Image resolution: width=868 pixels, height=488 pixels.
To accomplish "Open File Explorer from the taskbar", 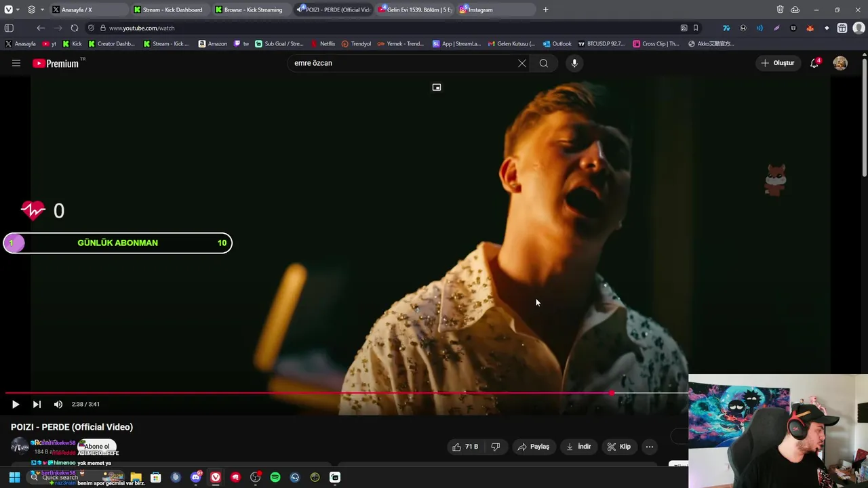I will (x=136, y=477).
